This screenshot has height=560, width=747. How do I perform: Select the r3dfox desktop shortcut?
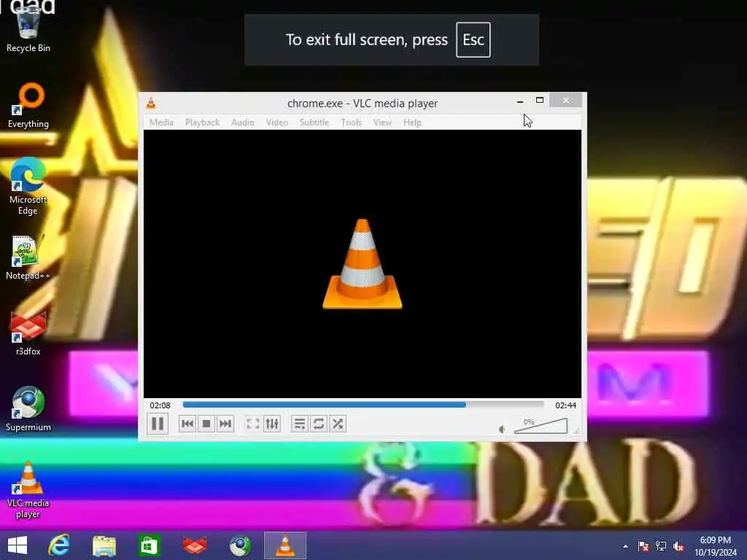pos(28,333)
